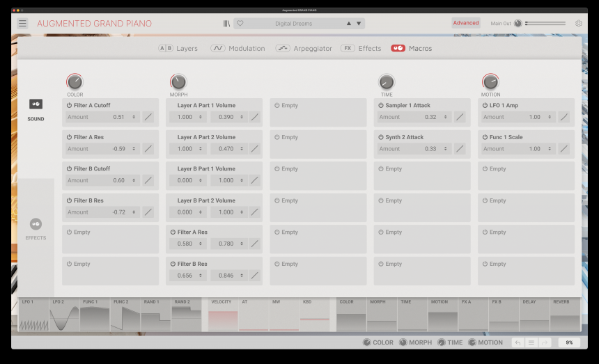Toggle power for Filter A Res in COLOR column

point(69,137)
